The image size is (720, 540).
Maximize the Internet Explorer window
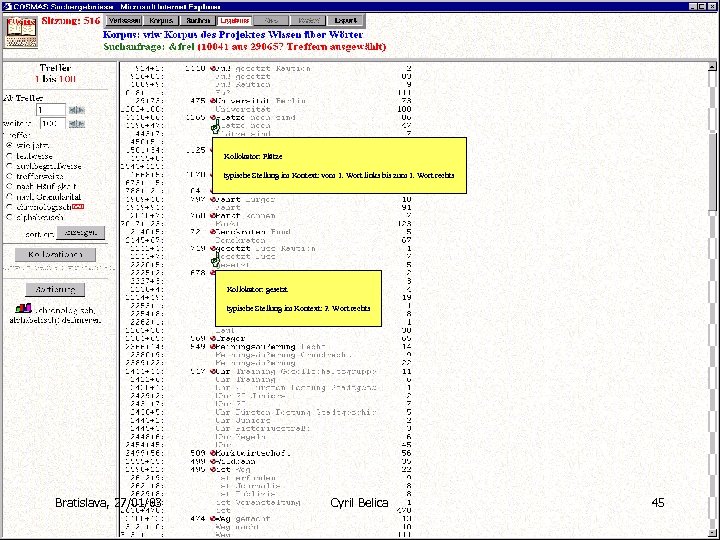point(702,6)
